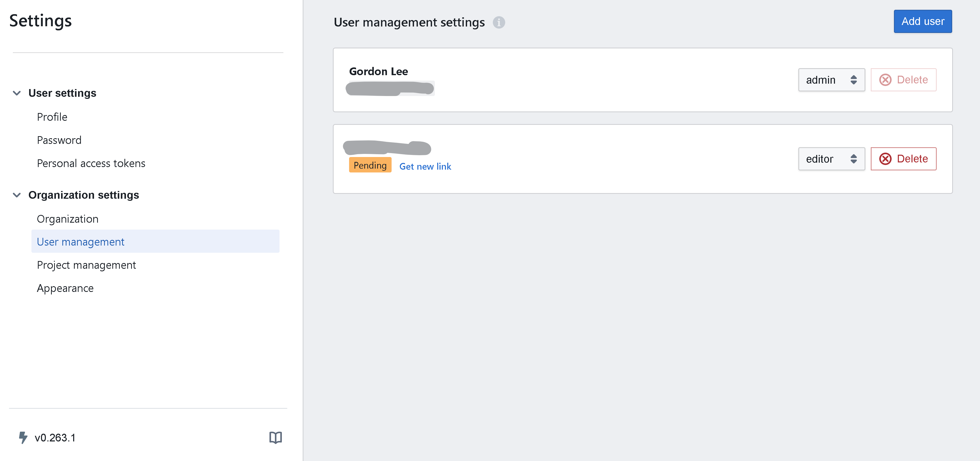
Task: Open documentation via the book icon
Action: [276, 437]
